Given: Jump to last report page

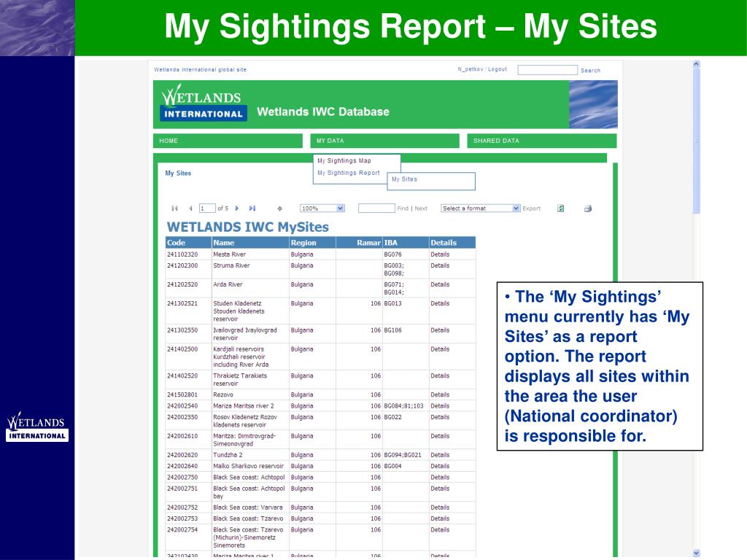Looking at the screenshot, I should tap(252, 208).
